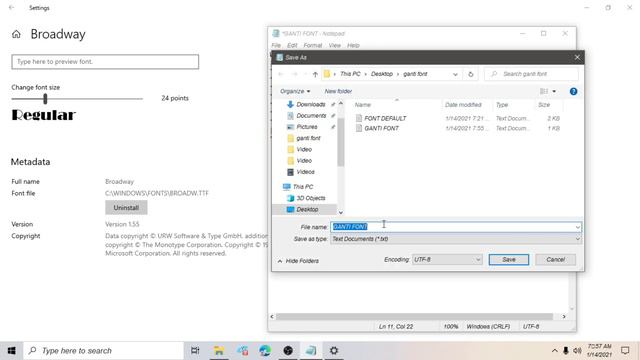Open Notepad Help menu
The width and height of the screenshot is (640, 360).
[x=353, y=45]
